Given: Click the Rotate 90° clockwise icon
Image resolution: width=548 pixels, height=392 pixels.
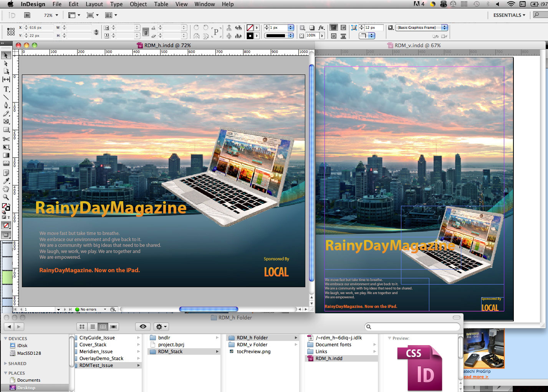Looking at the screenshot, I should point(197,28).
